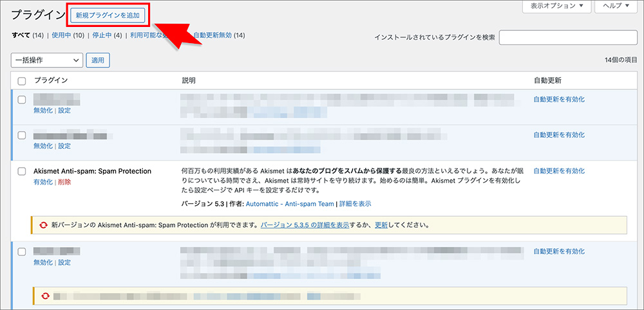The width and height of the screenshot is (644, 310).
Task: Click the 説明 column header
Action: [189, 81]
